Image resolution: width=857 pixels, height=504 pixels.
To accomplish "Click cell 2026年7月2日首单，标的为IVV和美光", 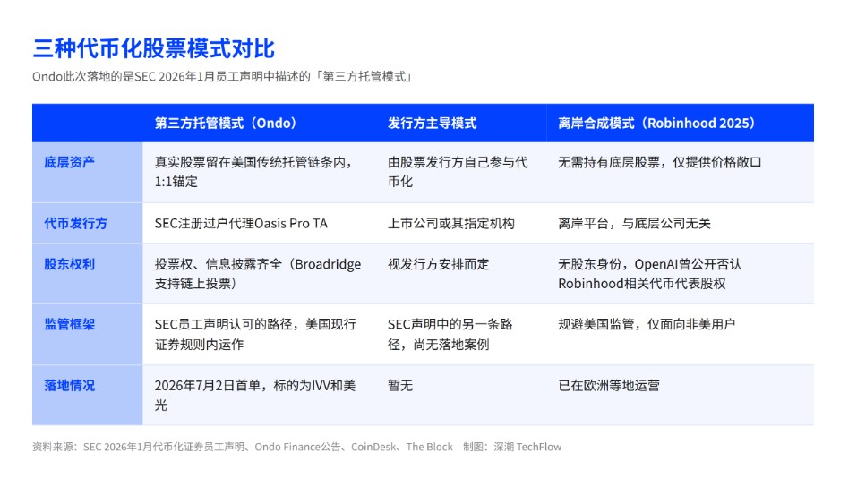I will (x=255, y=395).
